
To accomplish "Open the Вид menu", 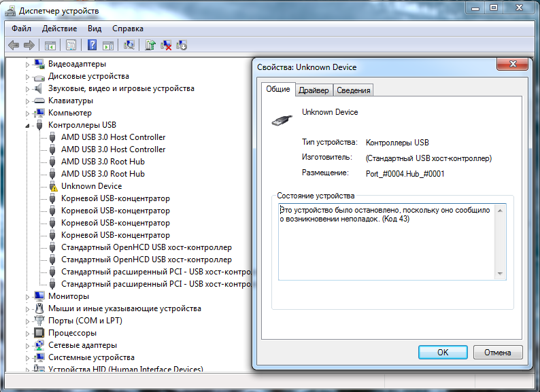I will click(x=95, y=29).
